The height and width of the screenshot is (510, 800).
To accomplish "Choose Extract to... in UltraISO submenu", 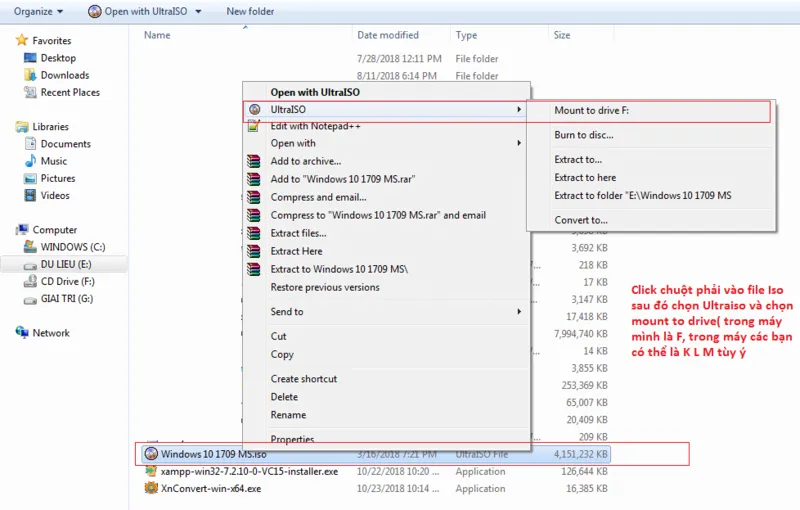I will (x=578, y=159).
